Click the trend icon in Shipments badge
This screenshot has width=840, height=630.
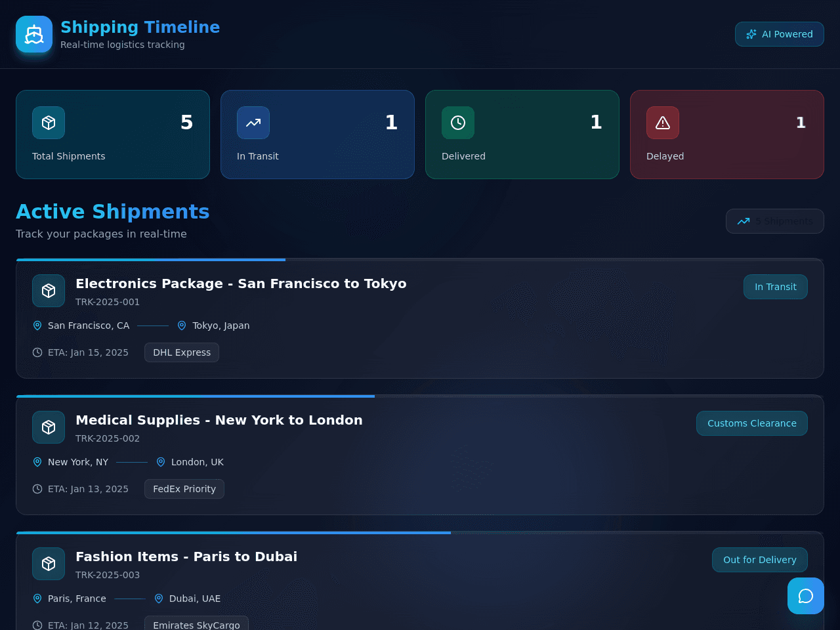[x=744, y=221]
